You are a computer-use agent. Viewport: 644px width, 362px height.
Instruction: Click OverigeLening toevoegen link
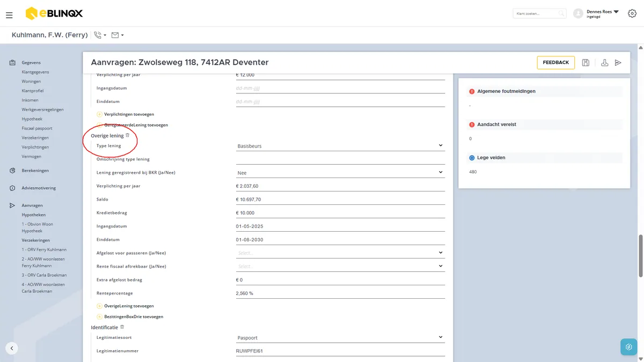point(125,306)
